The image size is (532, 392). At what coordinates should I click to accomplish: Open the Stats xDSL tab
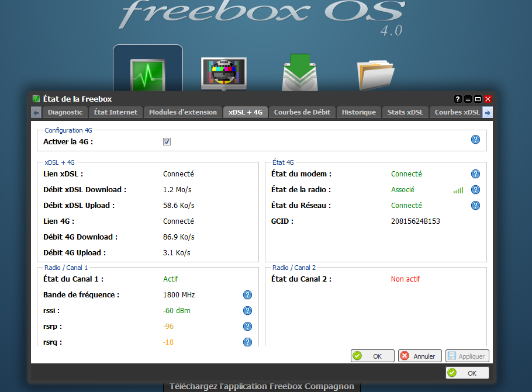405,112
